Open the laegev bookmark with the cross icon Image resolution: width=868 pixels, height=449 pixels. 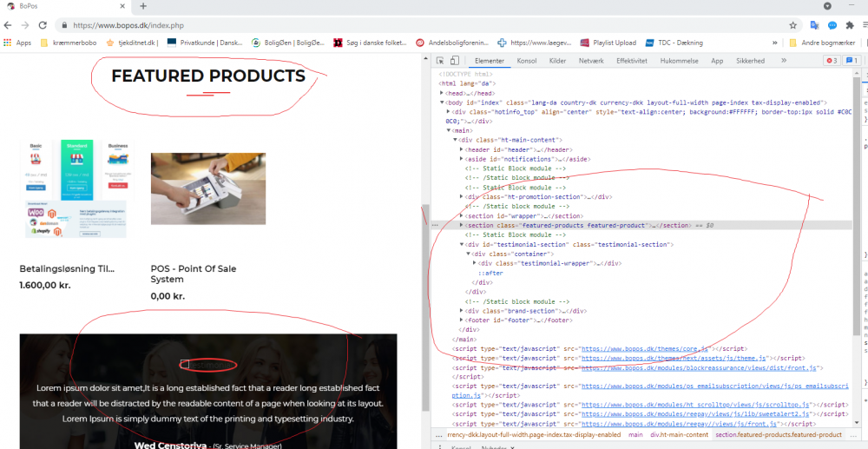[x=535, y=43]
